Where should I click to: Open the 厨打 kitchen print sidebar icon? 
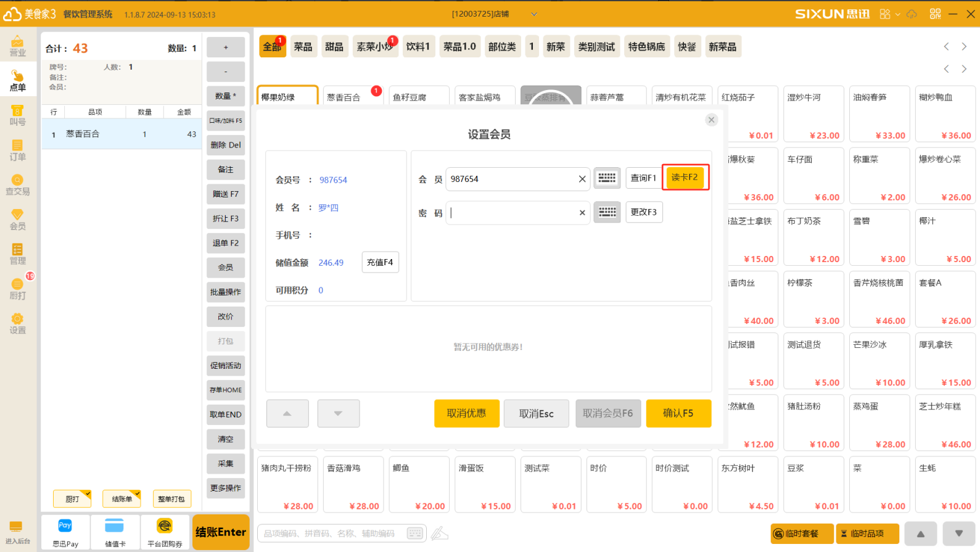(x=17, y=288)
